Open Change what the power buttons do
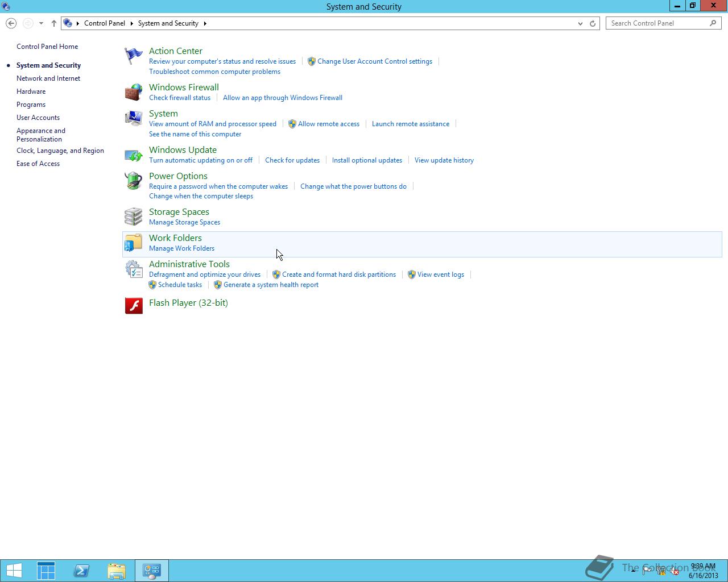Viewport: 728px width, 582px height. 353,186
